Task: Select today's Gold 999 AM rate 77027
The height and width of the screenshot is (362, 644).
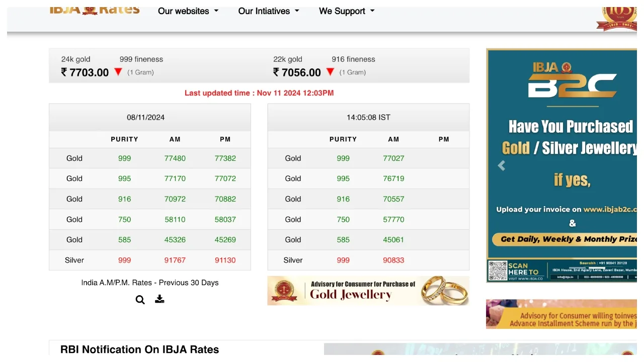Action: [x=393, y=158]
